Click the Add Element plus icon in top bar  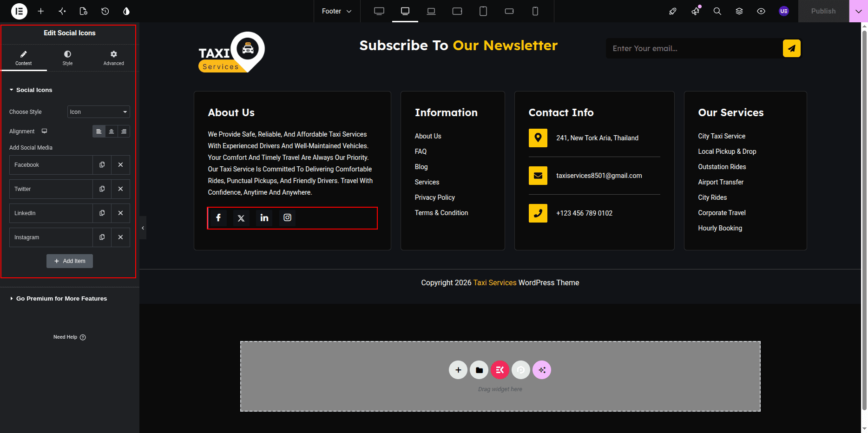(x=41, y=11)
